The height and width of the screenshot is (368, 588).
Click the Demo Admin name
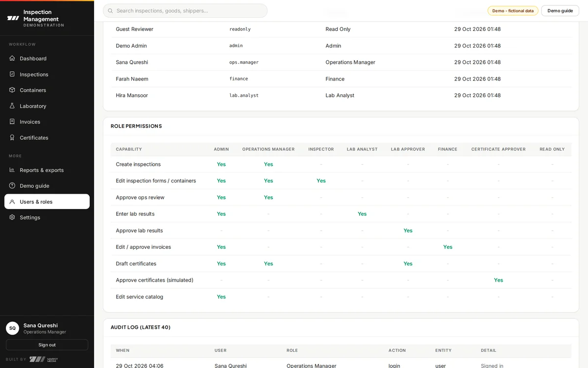point(131,46)
